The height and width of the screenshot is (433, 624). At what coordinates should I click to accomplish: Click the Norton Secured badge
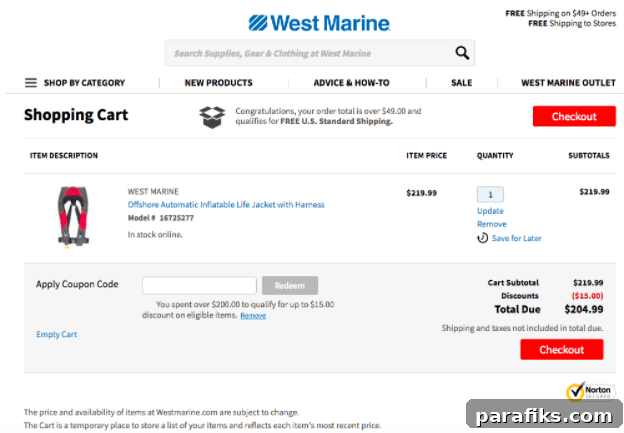[x=590, y=391]
